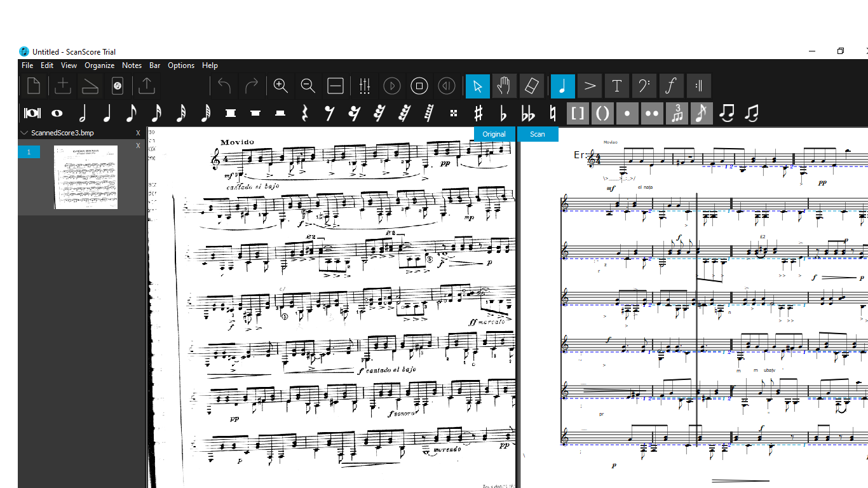
Task: Toggle square brackets around the note
Action: pyautogui.click(x=578, y=113)
